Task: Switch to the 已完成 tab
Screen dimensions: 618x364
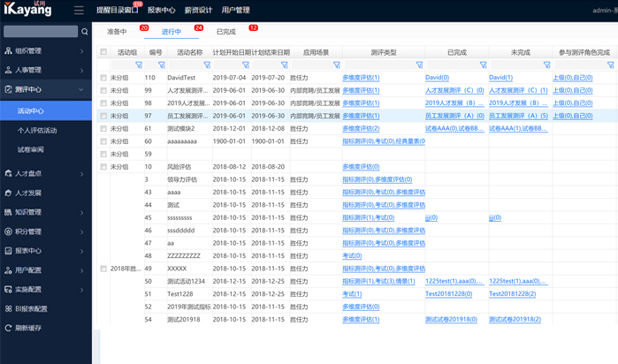Action: (226, 32)
